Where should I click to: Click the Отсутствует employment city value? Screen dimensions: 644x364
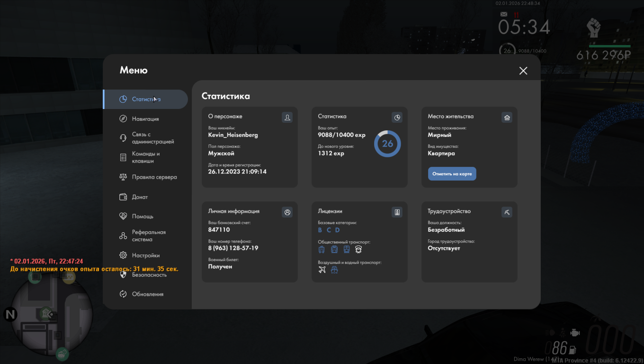click(x=444, y=248)
